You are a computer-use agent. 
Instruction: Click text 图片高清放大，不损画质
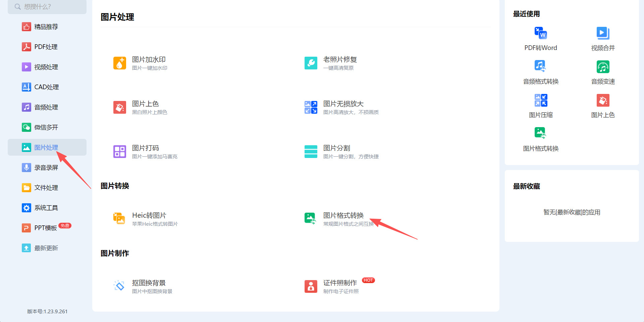pos(351,112)
